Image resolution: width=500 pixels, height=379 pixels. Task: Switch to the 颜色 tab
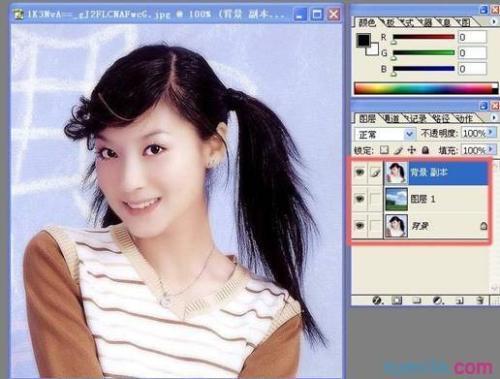[x=366, y=23]
